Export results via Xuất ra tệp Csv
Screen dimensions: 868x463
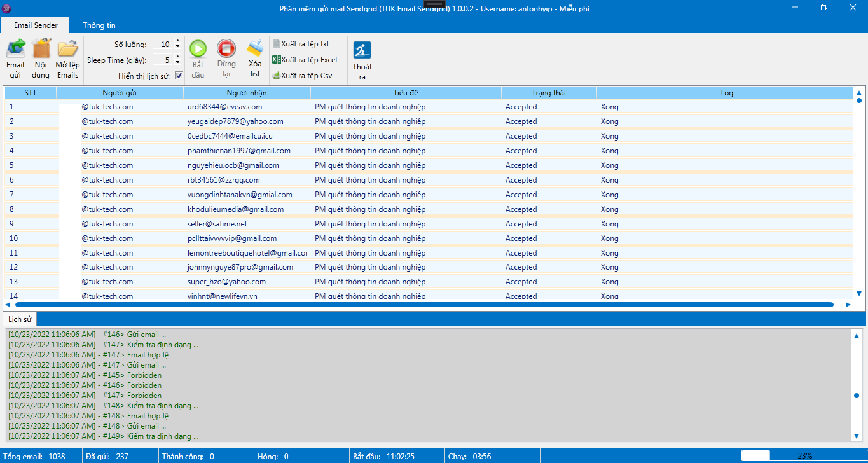302,76
